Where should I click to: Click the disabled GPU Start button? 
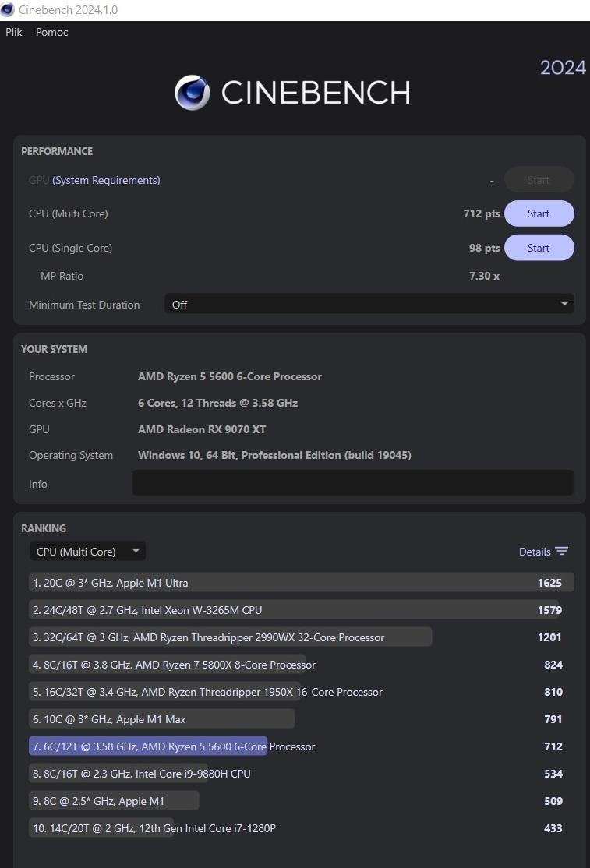(x=539, y=180)
